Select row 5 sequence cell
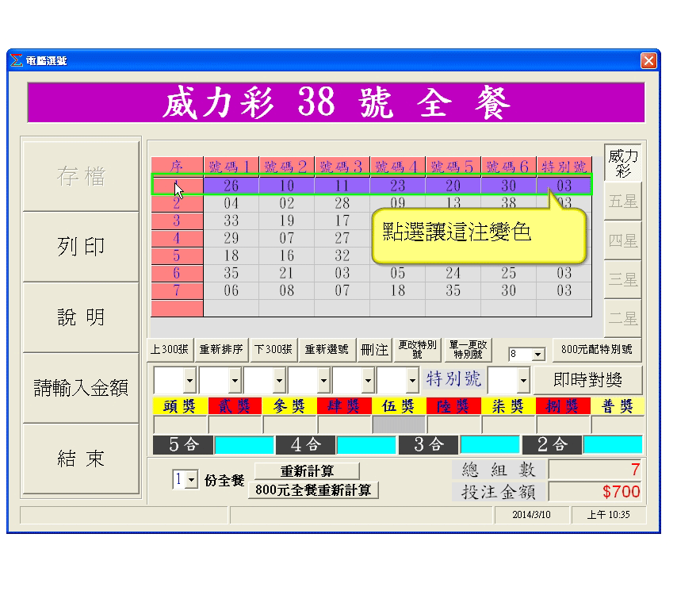 point(177,256)
